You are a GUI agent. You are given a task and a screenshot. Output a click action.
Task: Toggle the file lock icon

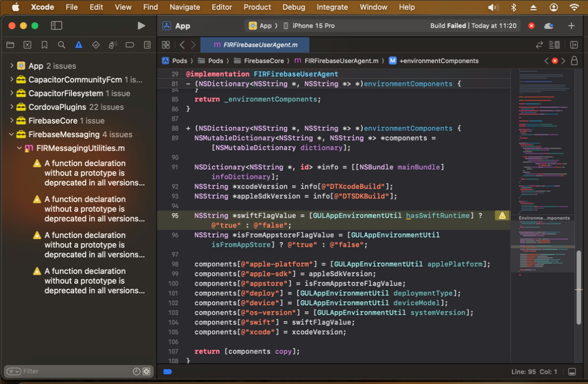tap(574, 60)
